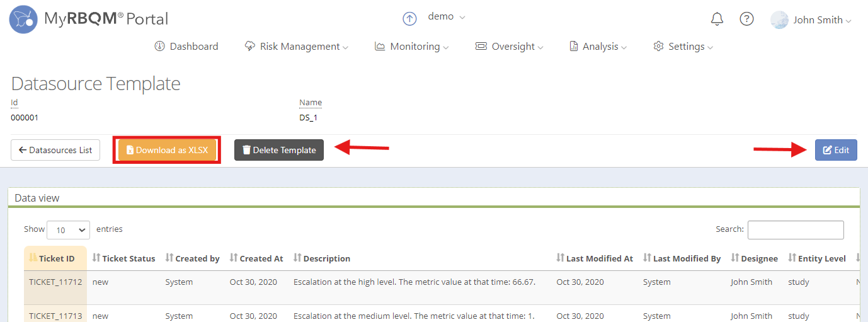Go to the Dashboard menu item

click(186, 47)
